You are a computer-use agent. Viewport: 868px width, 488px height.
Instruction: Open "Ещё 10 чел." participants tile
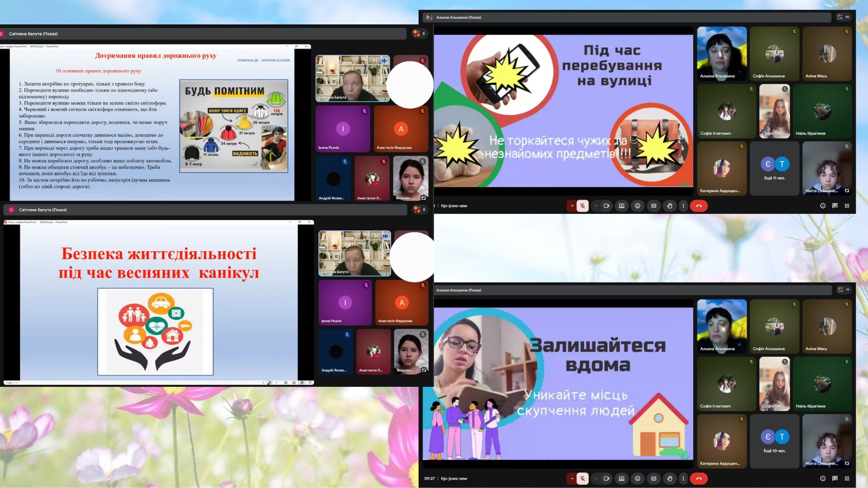coord(774,441)
